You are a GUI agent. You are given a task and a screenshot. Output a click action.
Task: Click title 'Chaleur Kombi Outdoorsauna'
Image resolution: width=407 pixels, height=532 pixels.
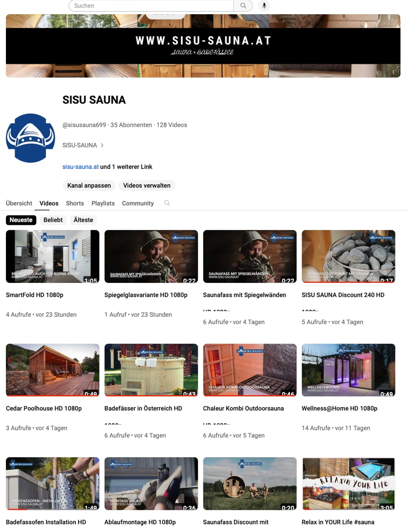click(244, 408)
